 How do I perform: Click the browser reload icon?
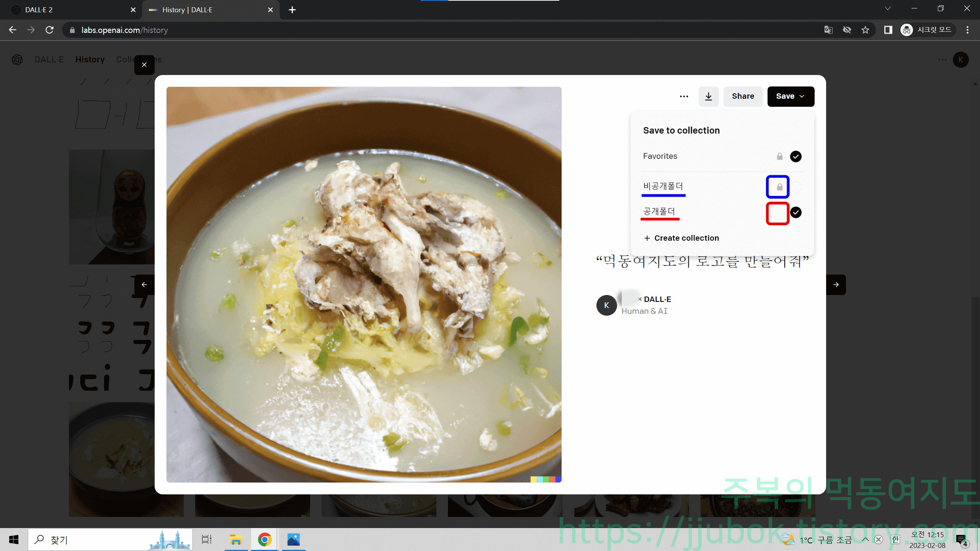tap(49, 30)
